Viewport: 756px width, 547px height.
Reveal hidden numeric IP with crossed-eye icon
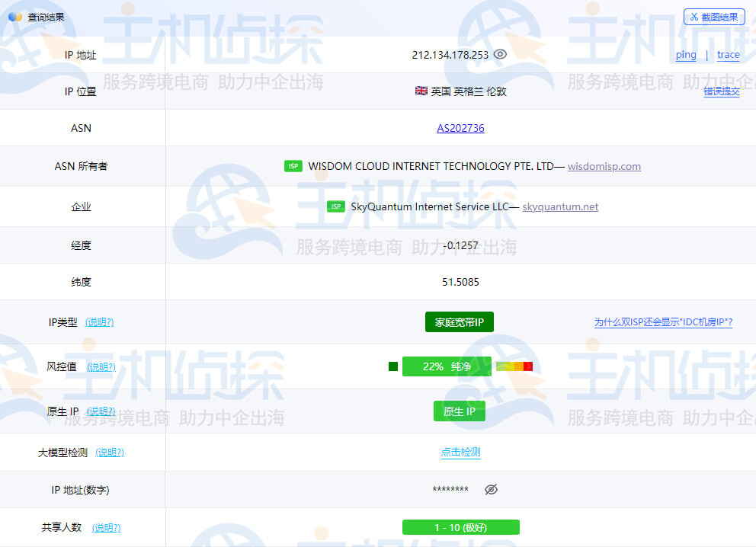[x=491, y=490]
